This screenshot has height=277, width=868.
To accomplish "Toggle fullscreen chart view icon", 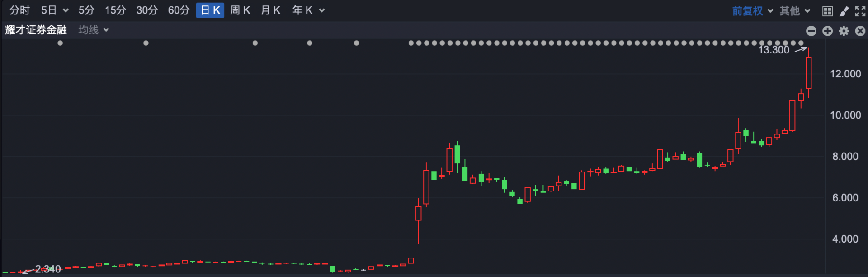I will point(860,11).
